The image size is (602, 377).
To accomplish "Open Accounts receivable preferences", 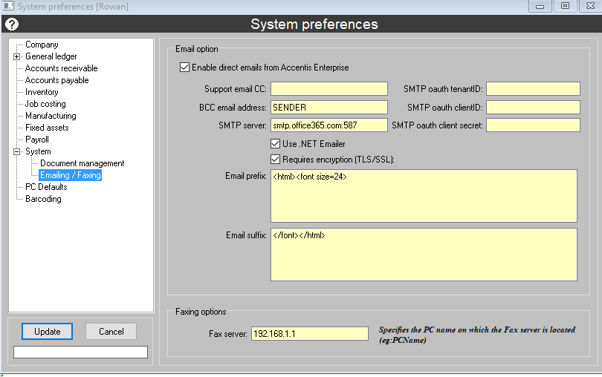I will coord(61,68).
